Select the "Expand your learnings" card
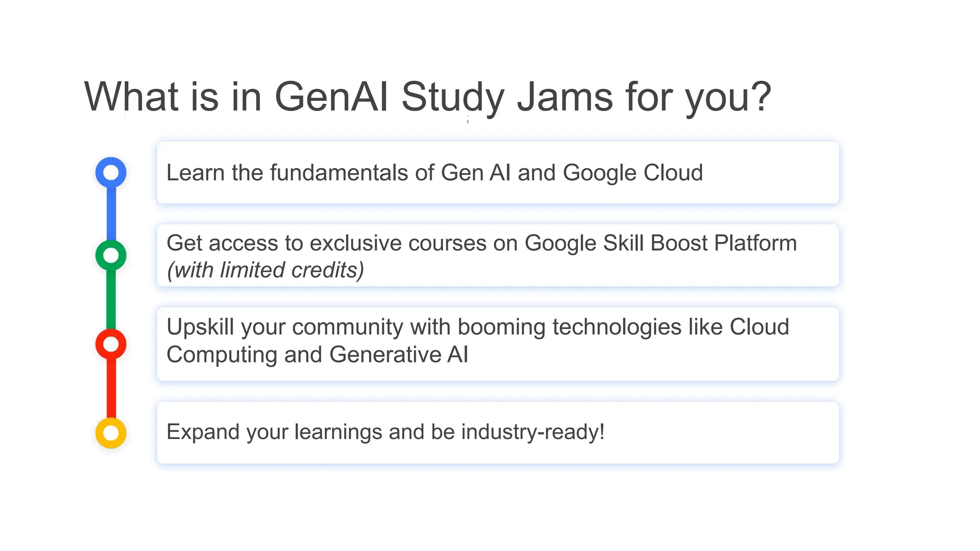The height and width of the screenshot is (551, 980). 498,432
